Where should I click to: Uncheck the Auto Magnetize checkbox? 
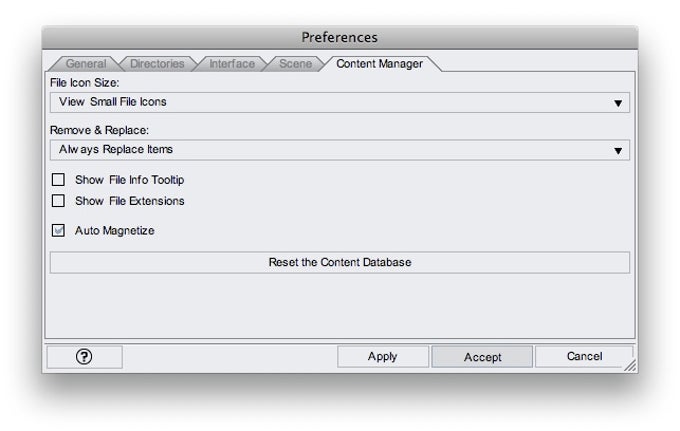[x=58, y=230]
